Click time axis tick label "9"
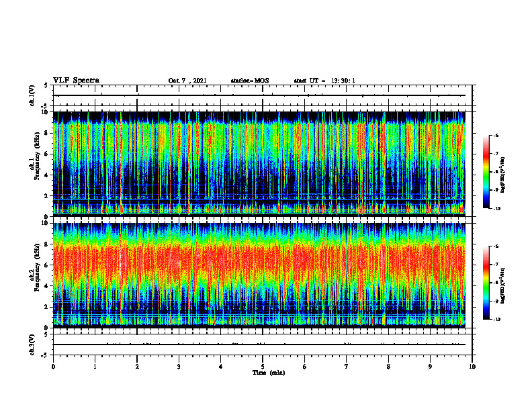The width and height of the screenshot is (532, 411). pos(430,367)
